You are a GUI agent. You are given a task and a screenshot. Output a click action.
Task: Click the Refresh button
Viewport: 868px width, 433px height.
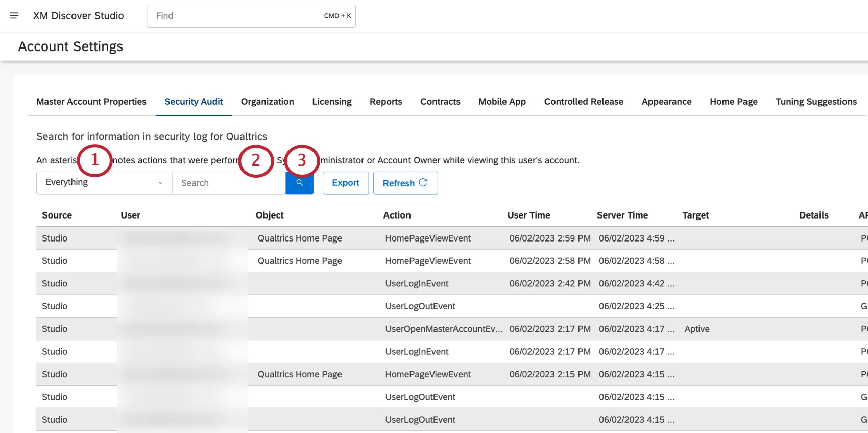point(405,183)
